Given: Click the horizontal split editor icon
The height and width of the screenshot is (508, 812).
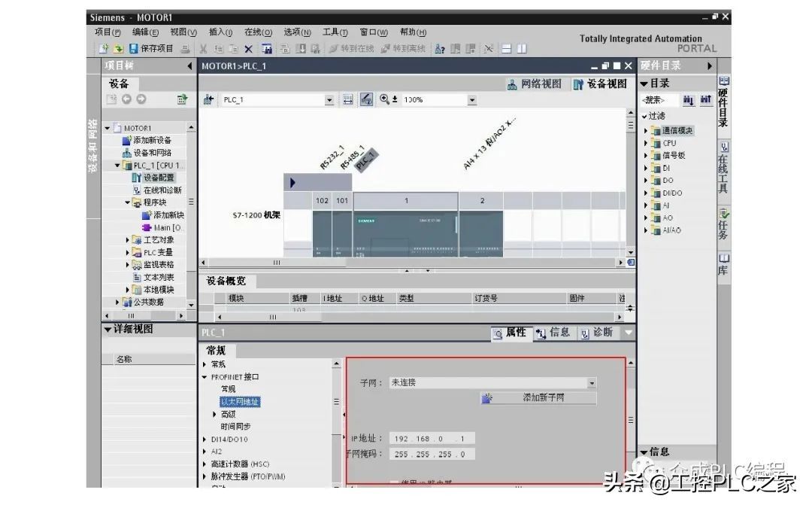Looking at the screenshot, I should click(507, 49).
